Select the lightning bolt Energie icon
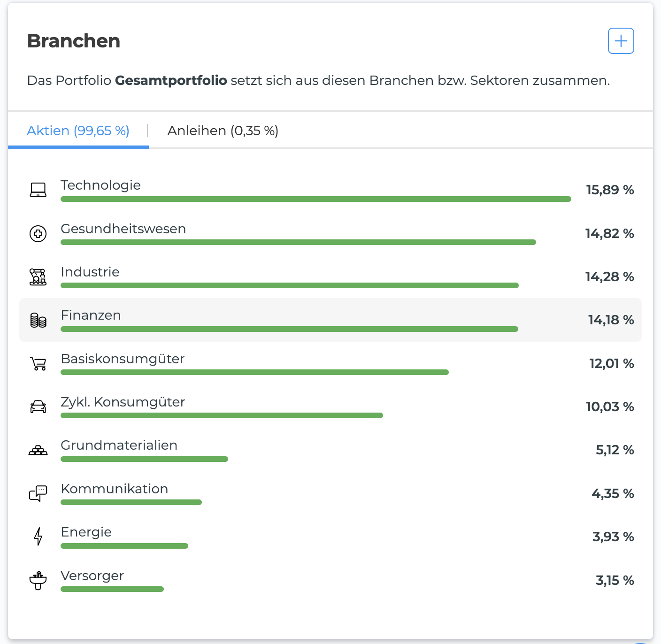Screen dimensions: 661x644 click(x=38, y=537)
